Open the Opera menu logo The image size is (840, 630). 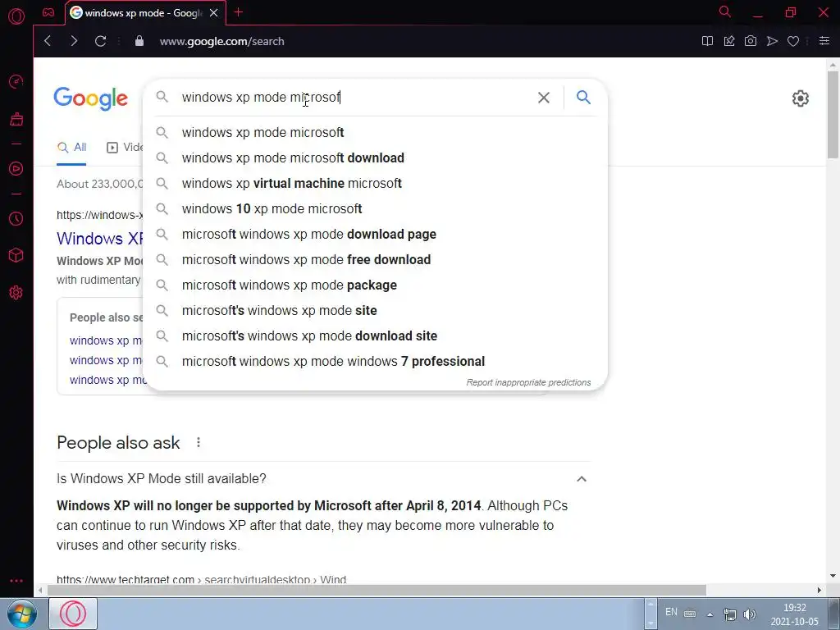[16, 16]
